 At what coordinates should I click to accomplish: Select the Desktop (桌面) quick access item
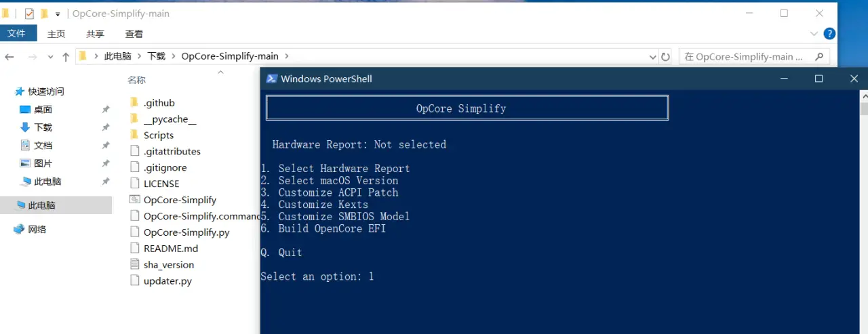43,109
